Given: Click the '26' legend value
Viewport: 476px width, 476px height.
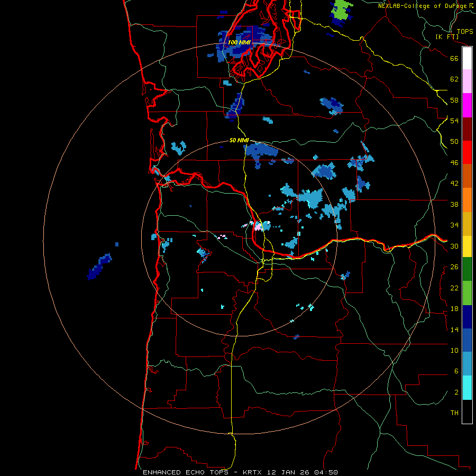Looking at the screenshot, I should pyautogui.click(x=454, y=267).
